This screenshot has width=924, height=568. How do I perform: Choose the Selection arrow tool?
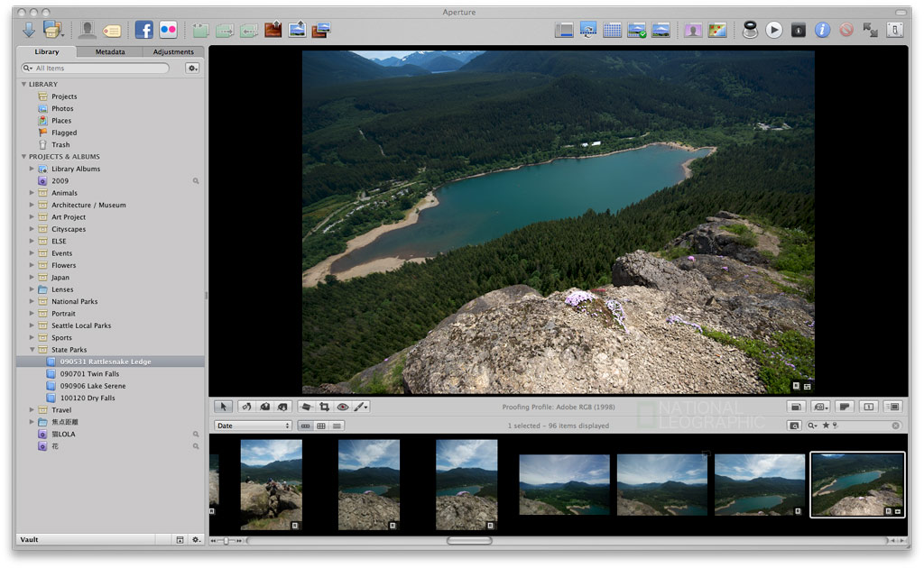pyautogui.click(x=224, y=407)
